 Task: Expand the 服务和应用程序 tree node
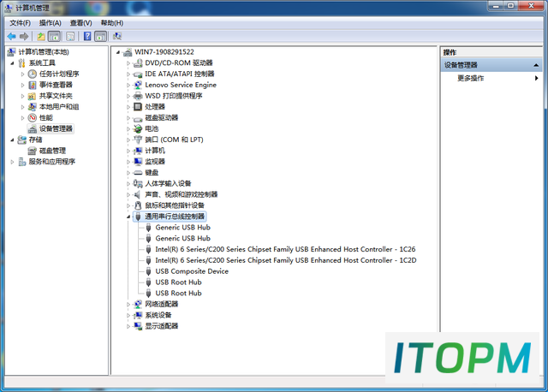coord(12,162)
